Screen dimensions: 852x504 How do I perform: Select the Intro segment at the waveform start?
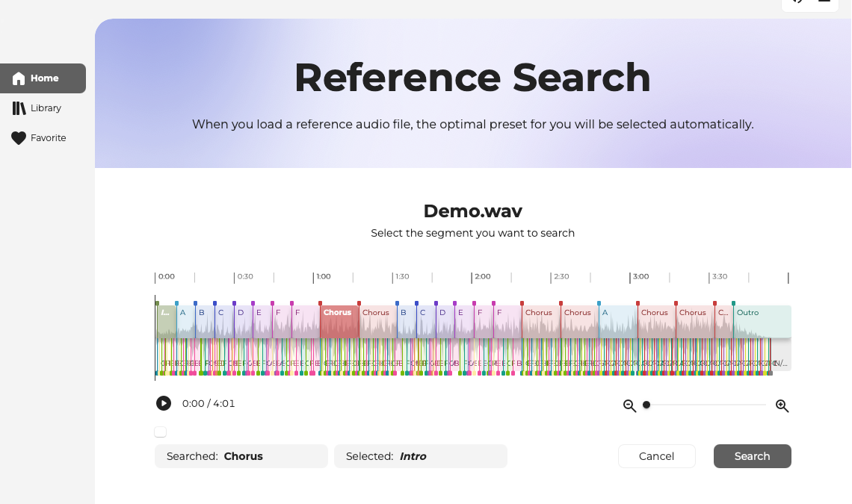pyautogui.click(x=166, y=321)
